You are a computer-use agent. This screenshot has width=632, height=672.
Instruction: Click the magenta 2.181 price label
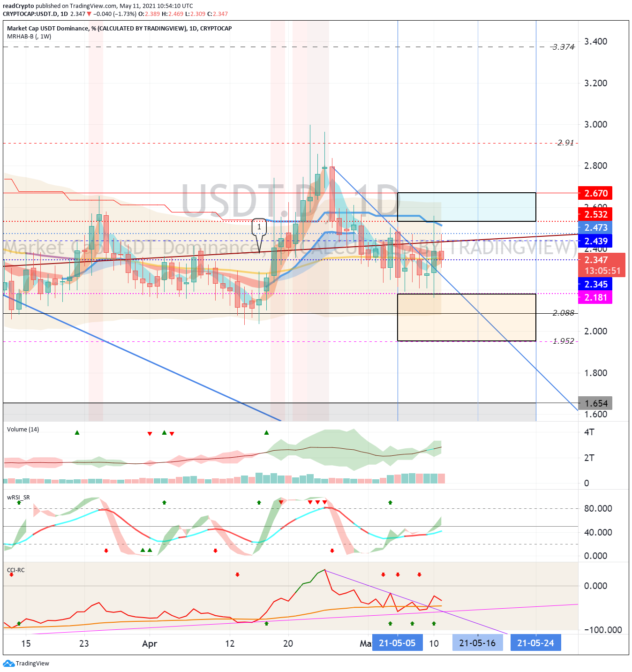(595, 297)
